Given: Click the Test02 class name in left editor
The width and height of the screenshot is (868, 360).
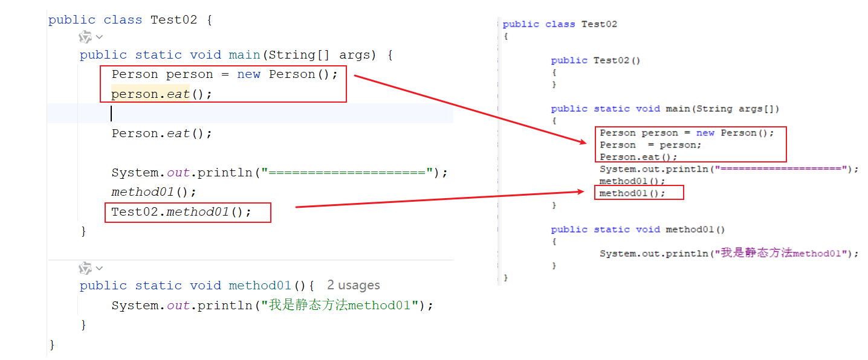Looking at the screenshot, I should 173,20.
